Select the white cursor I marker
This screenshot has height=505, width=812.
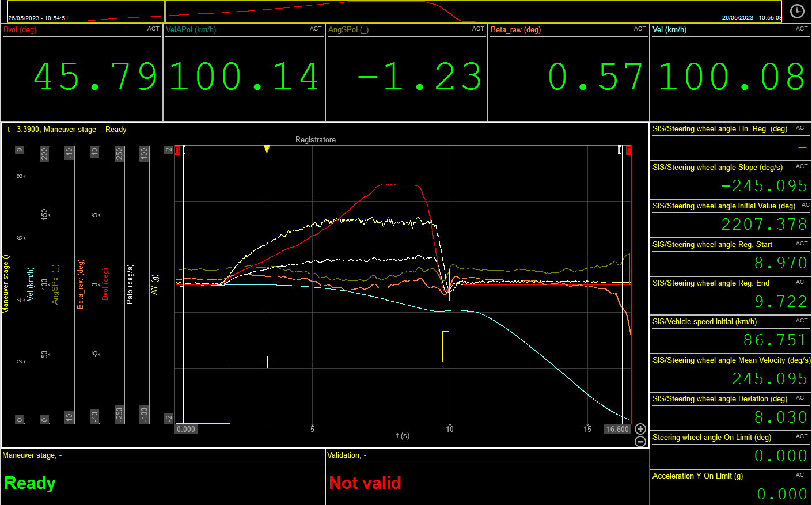click(x=184, y=150)
